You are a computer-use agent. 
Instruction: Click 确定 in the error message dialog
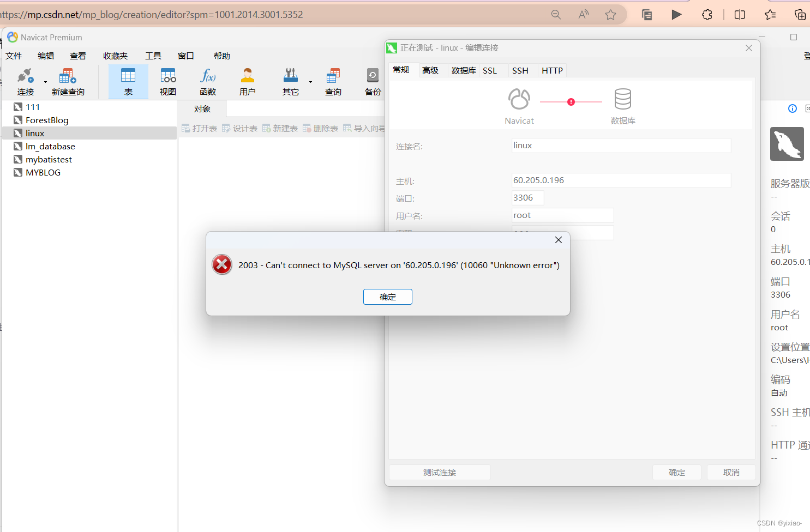388,297
